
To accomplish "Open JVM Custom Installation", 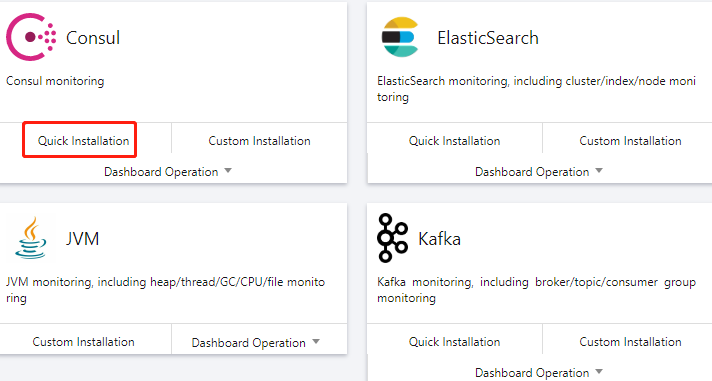I will pos(84,341).
